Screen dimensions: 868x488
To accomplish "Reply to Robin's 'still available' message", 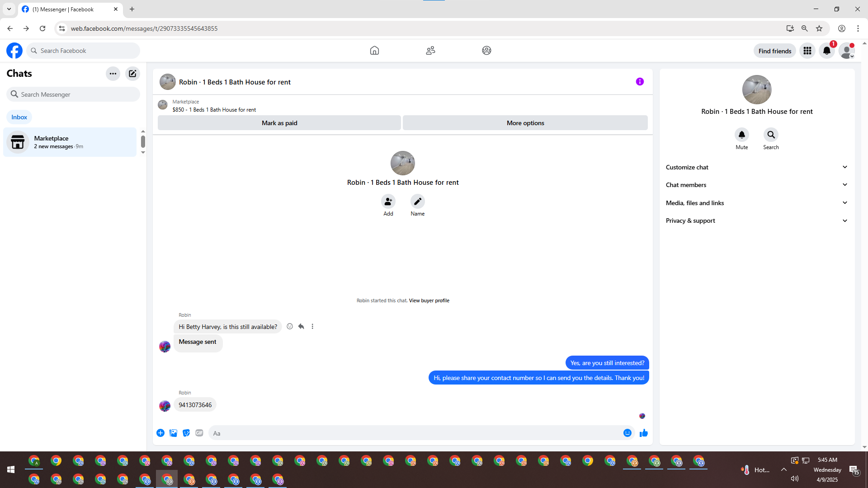I will click(301, 326).
